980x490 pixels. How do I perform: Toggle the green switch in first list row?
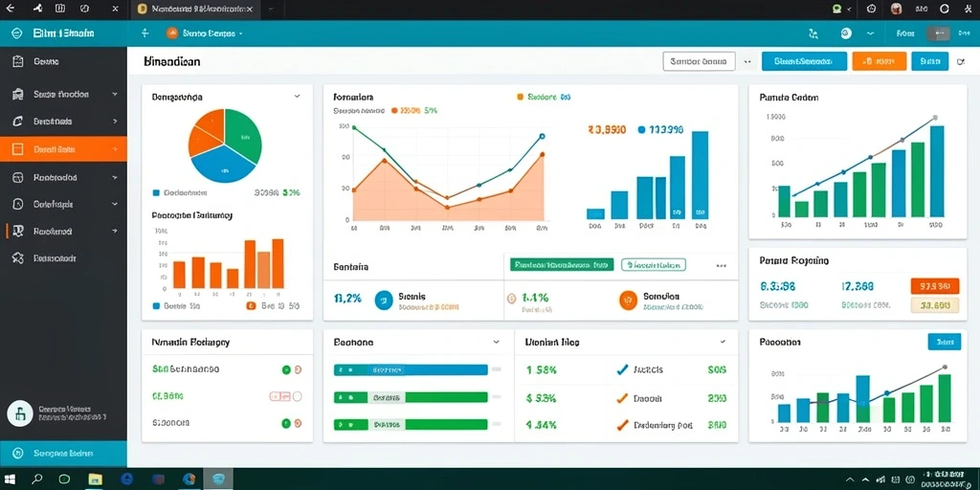pyautogui.click(x=286, y=370)
